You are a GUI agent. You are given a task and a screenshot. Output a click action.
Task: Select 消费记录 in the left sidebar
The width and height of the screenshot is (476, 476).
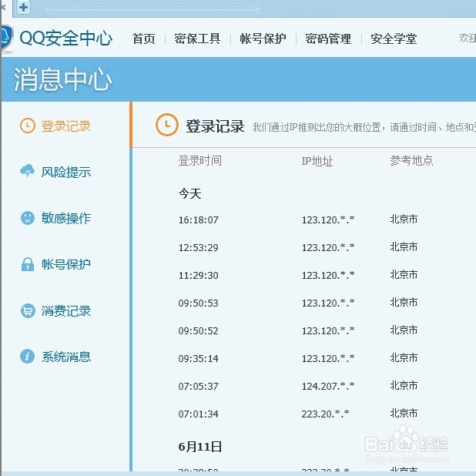point(66,311)
